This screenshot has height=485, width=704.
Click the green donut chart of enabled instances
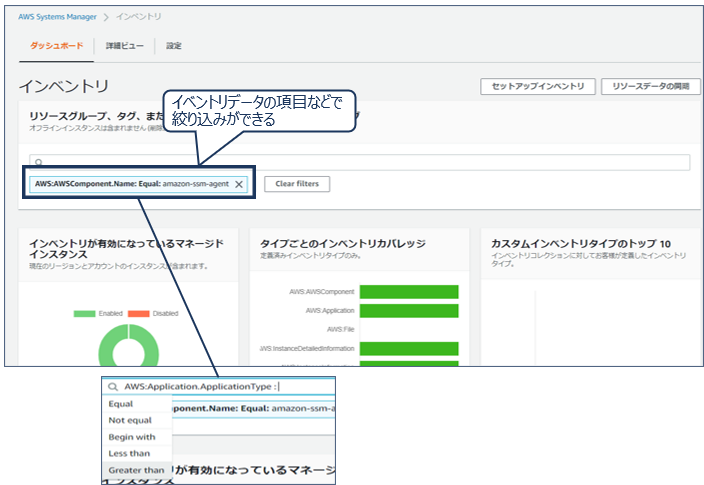coord(128,346)
